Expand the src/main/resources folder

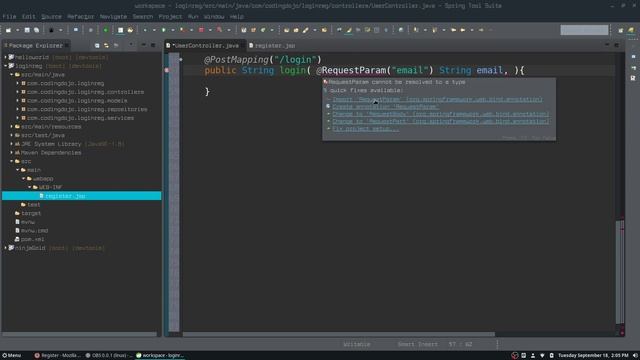(x=11, y=127)
